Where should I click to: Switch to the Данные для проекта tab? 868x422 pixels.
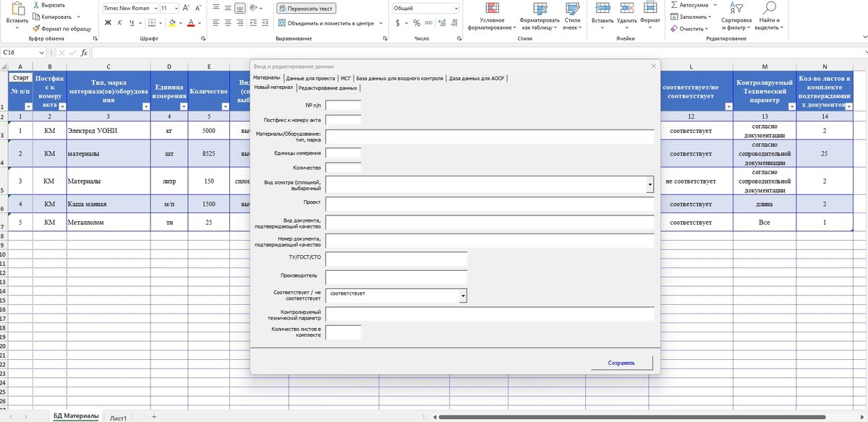coord(310,77)
